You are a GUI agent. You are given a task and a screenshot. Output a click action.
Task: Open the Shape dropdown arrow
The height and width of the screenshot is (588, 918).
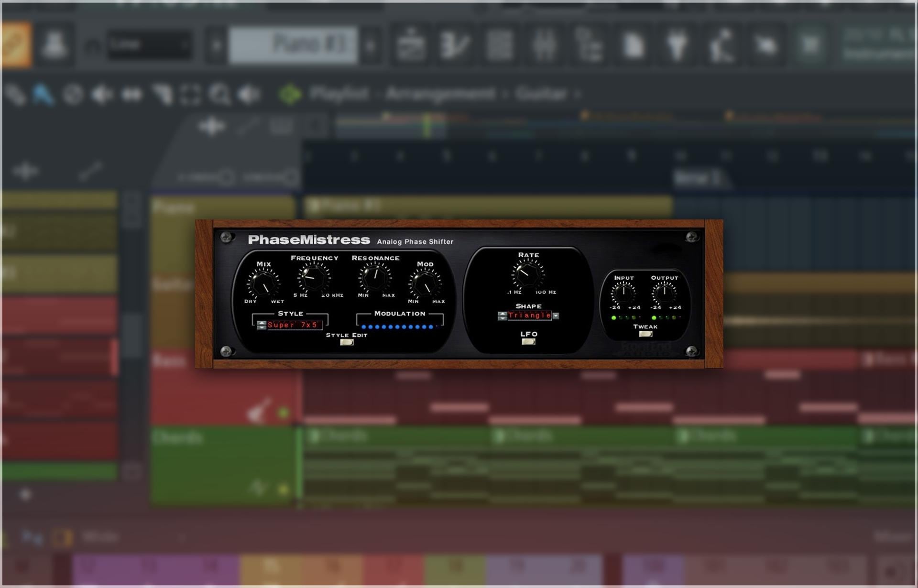click(556, 316)
